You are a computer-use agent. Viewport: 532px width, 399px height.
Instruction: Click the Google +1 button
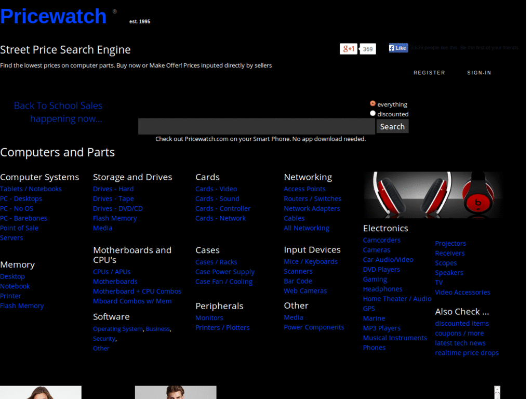click(349, 49)
